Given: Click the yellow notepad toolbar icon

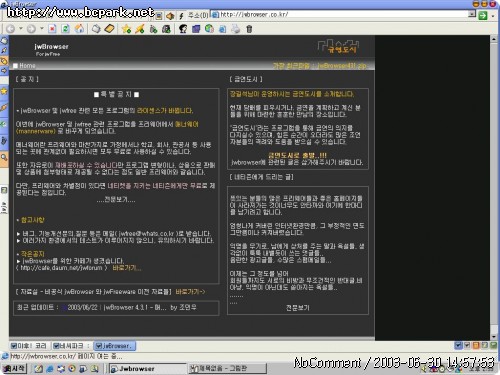Looking at the screenshot, I should [x=109, y=29].
